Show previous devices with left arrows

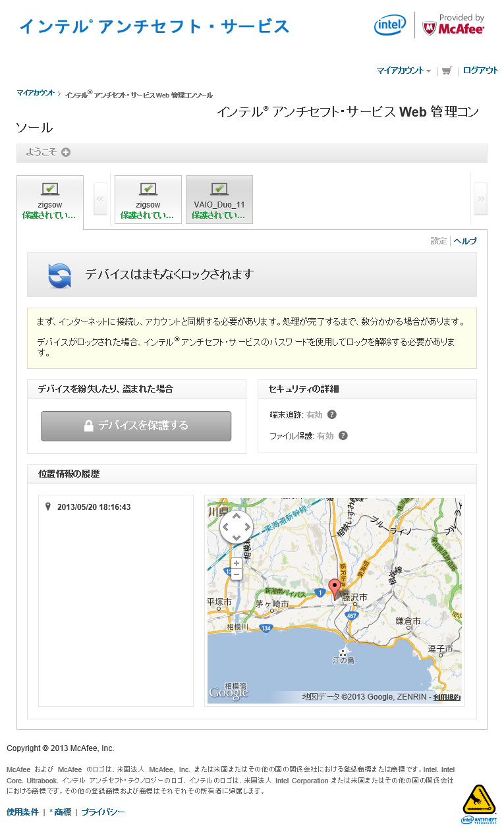pos(100,199)
